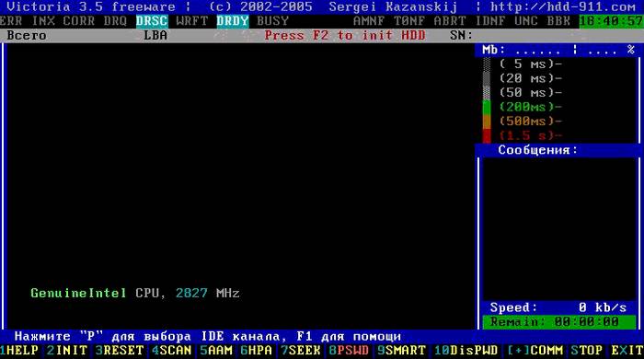Select EXIT at the bottom right
The width and height of the screenshot is (644, 359).
coord(627,351)
